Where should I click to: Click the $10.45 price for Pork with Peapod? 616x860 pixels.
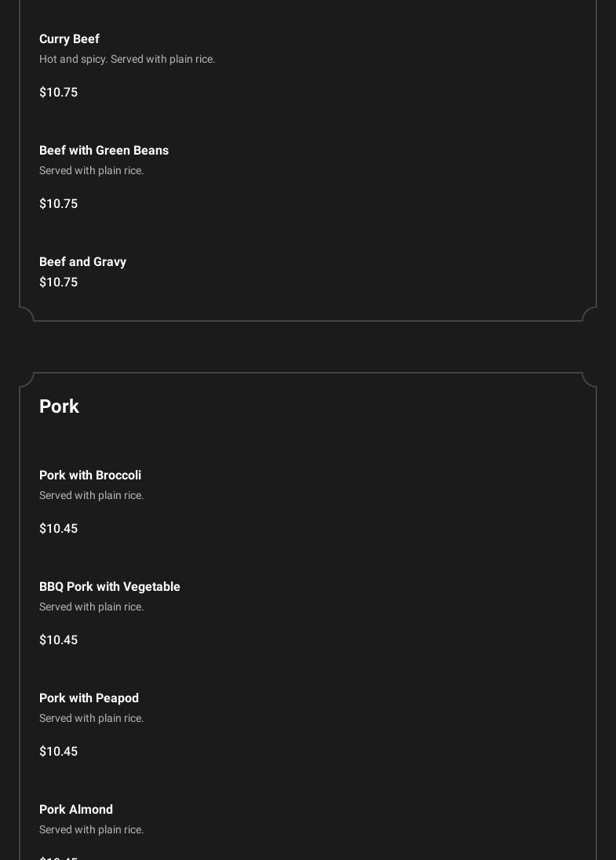point(58,752)
